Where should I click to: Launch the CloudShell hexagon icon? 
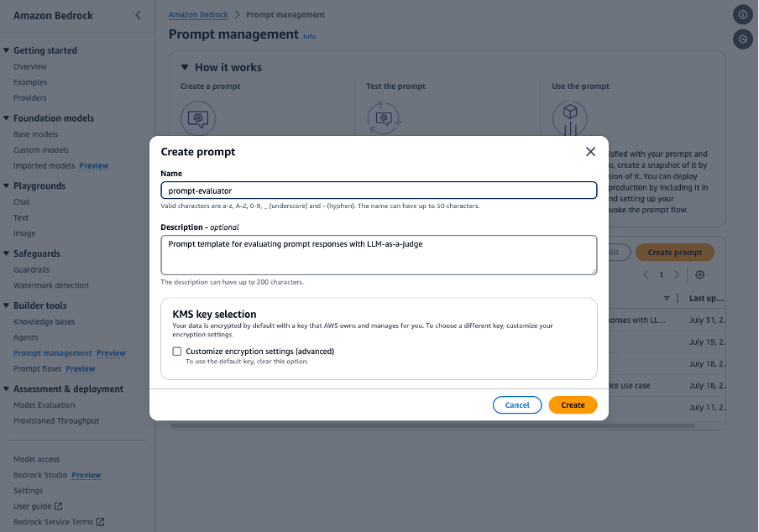742,39
